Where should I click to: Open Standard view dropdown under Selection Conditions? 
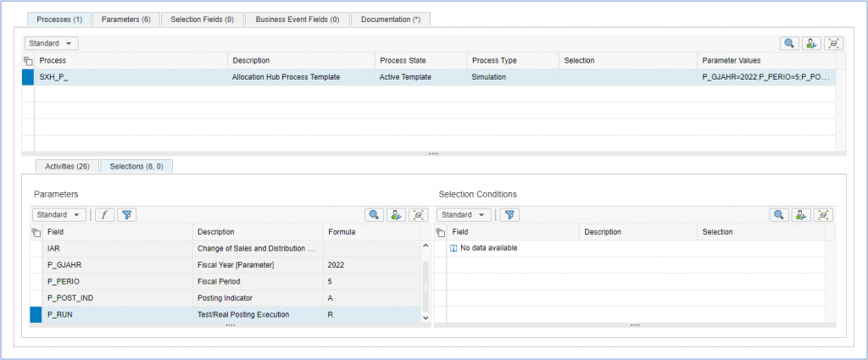(x=464, y=215)
